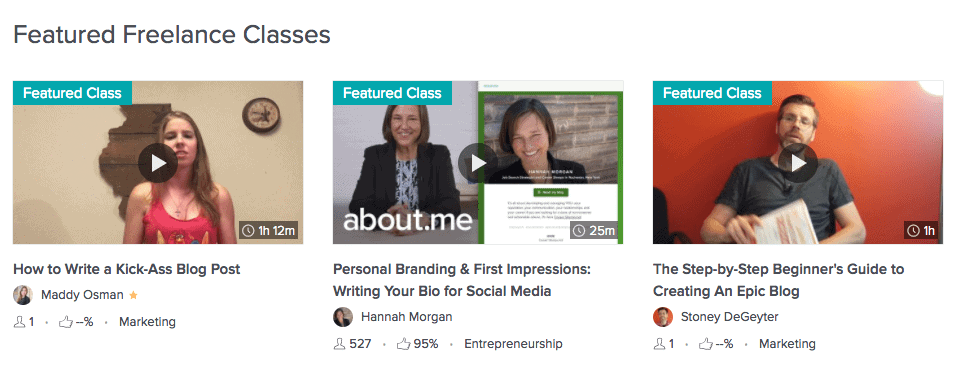Click the clock icon showing 1h 12m
The image size is (955, 376).
pos(248,230)
